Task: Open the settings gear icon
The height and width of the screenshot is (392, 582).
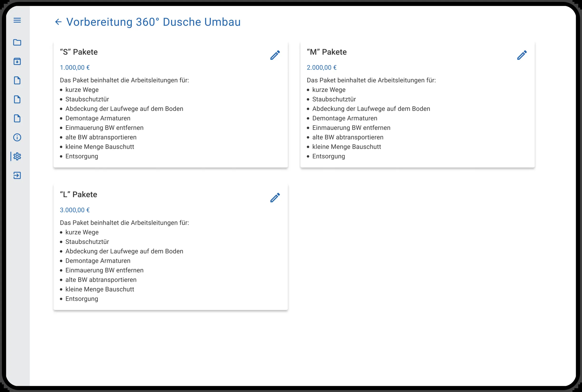Action: (x=17, y=157)
